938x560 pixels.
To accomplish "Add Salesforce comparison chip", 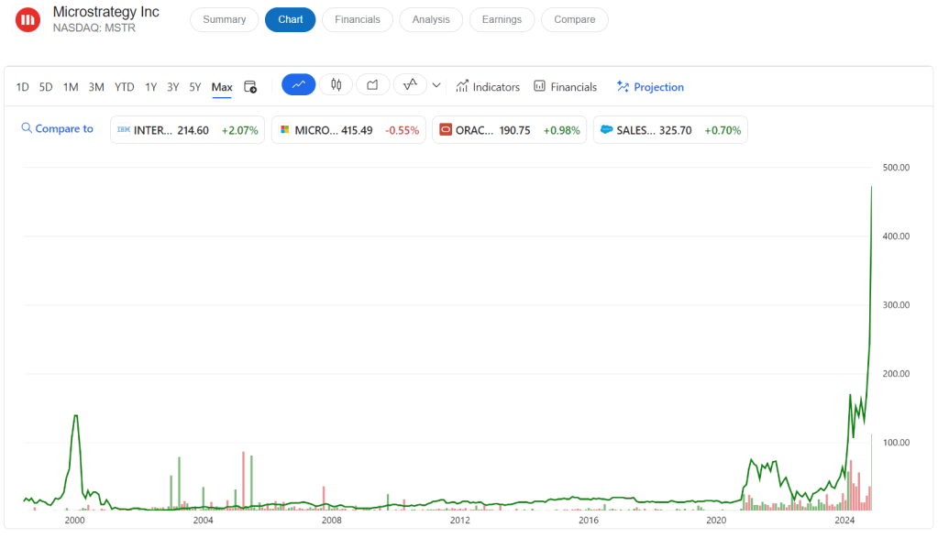I will (669, 130).
